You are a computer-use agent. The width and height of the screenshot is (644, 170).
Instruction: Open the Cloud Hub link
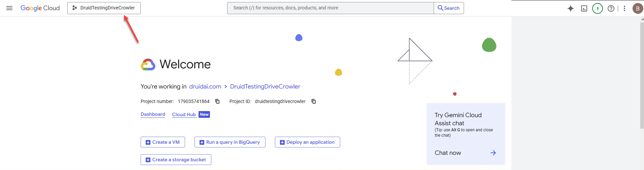click(184, 114)
